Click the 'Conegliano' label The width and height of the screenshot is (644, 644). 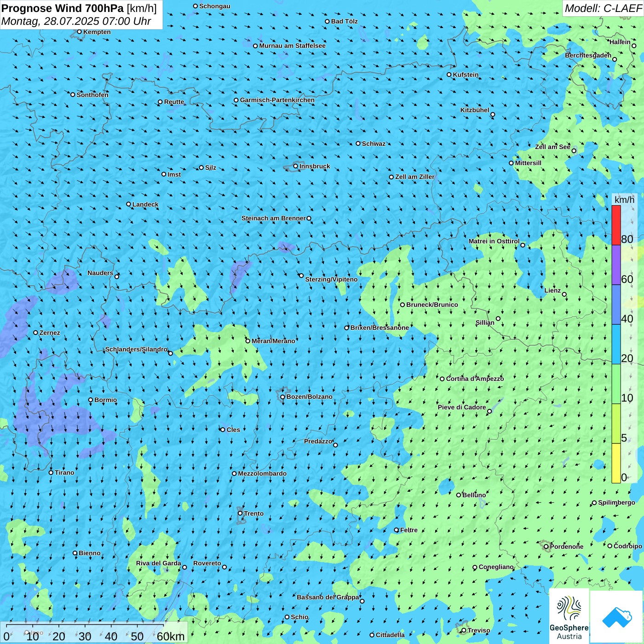496,567
